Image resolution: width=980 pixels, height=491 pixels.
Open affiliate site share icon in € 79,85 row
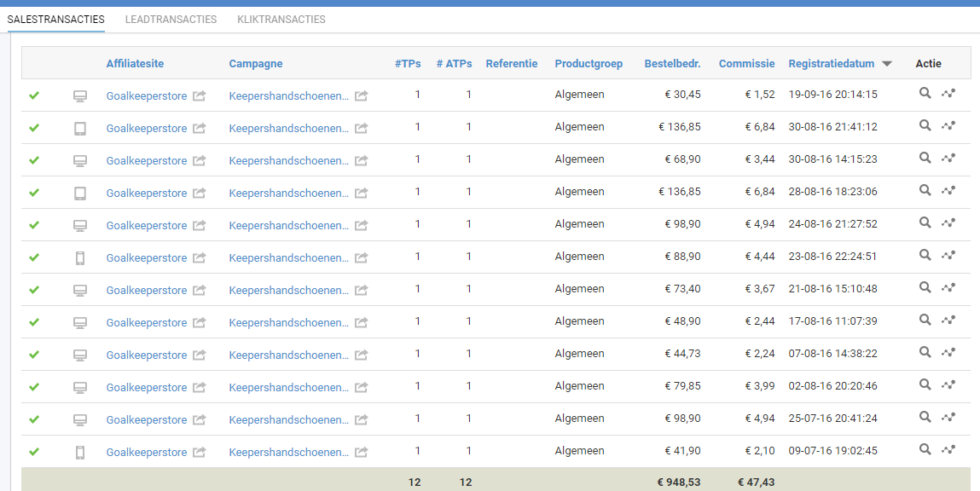[x=199, y=387]
